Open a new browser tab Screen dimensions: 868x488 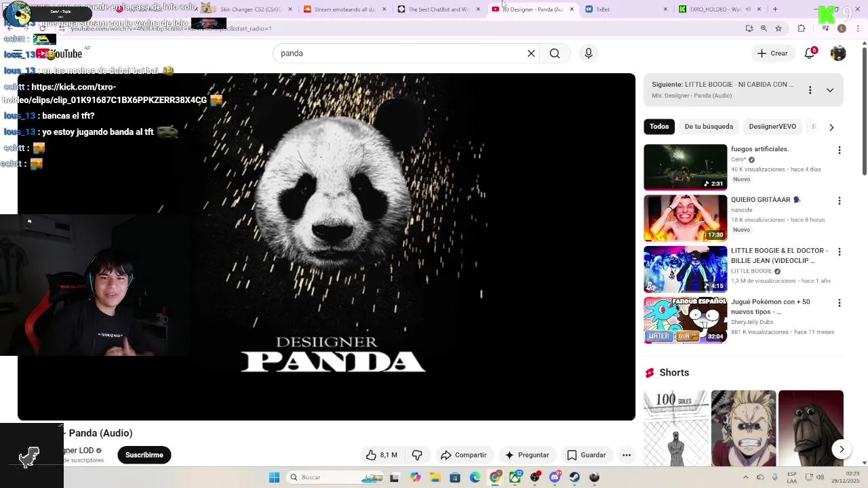click(775, 9)
